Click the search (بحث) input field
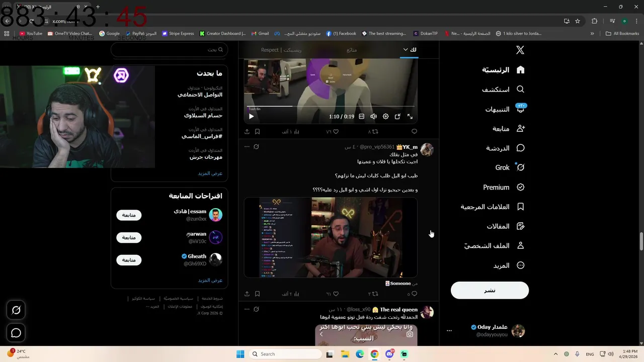 click(169, 50)
